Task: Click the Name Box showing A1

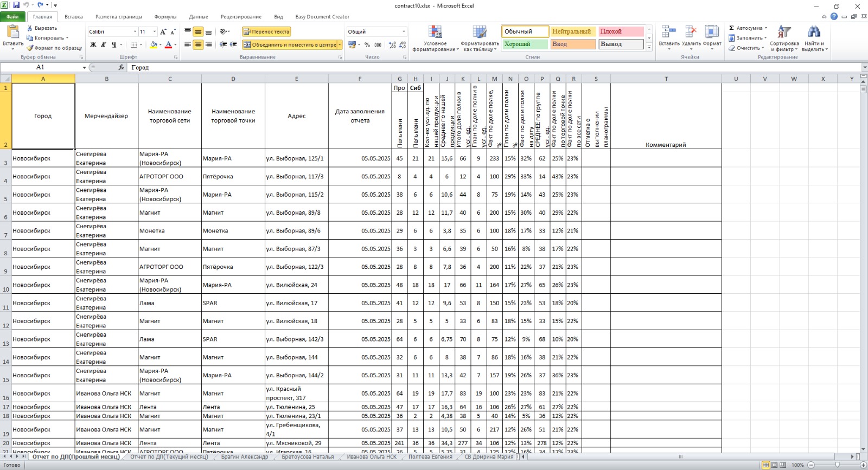Action: coord(41,68)
